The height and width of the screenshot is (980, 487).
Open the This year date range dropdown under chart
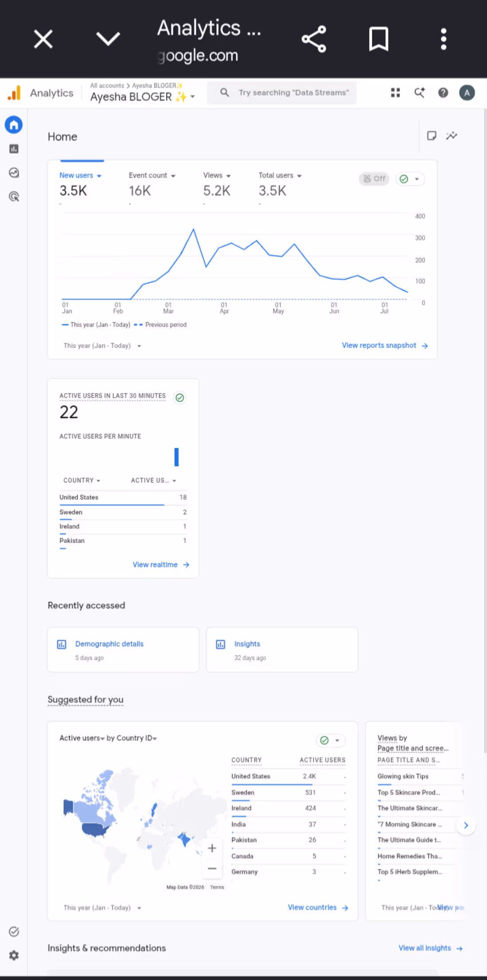(102, 346)
